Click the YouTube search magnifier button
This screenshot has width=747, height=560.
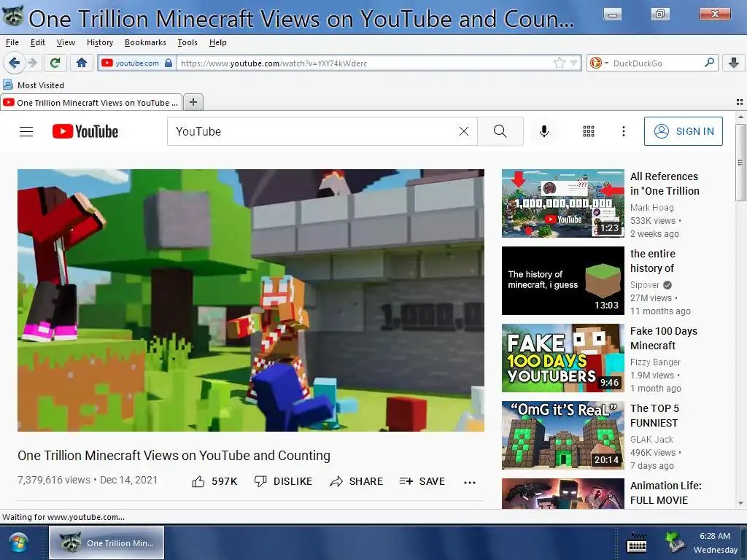[x=500, y=131]
